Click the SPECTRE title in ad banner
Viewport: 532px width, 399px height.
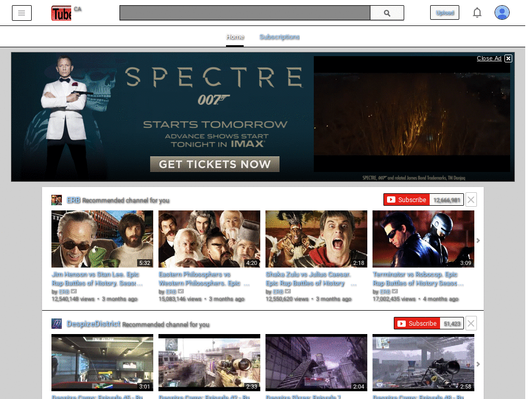[214, 77]
